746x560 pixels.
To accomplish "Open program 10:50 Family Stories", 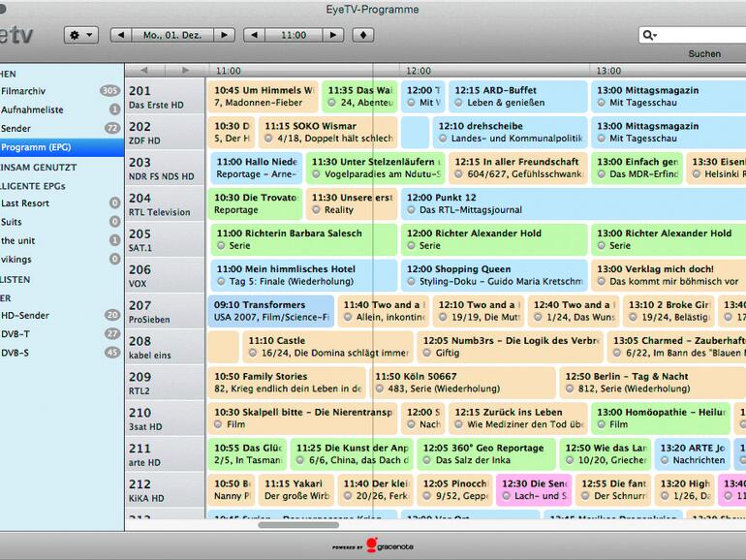I will coord(287,383).
